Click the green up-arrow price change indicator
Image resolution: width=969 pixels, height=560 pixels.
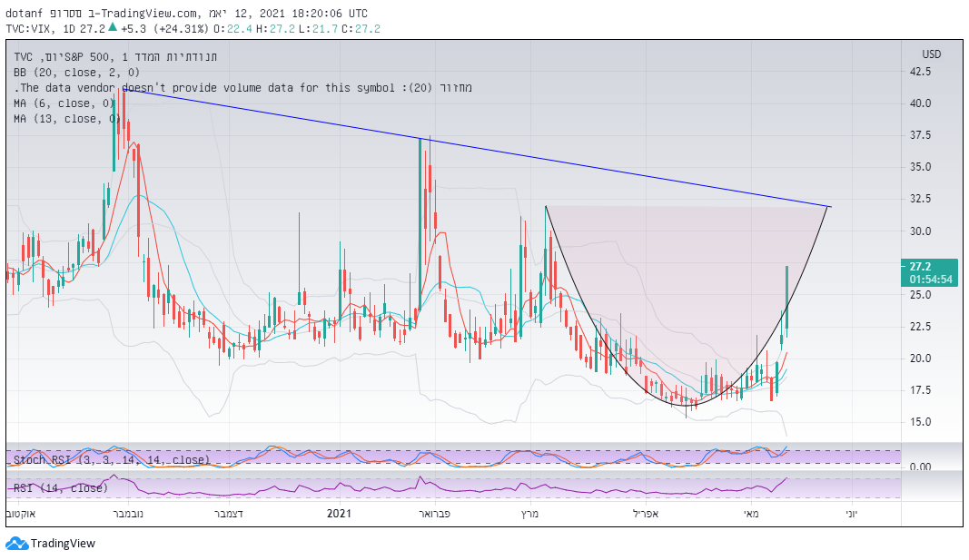[113, 27]
